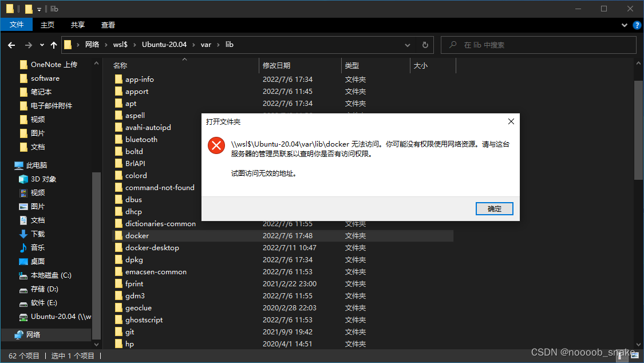Screen dimensions: 644x363
Task: Select 音乐 in navigation pane
Action: [x=38, y=247]
